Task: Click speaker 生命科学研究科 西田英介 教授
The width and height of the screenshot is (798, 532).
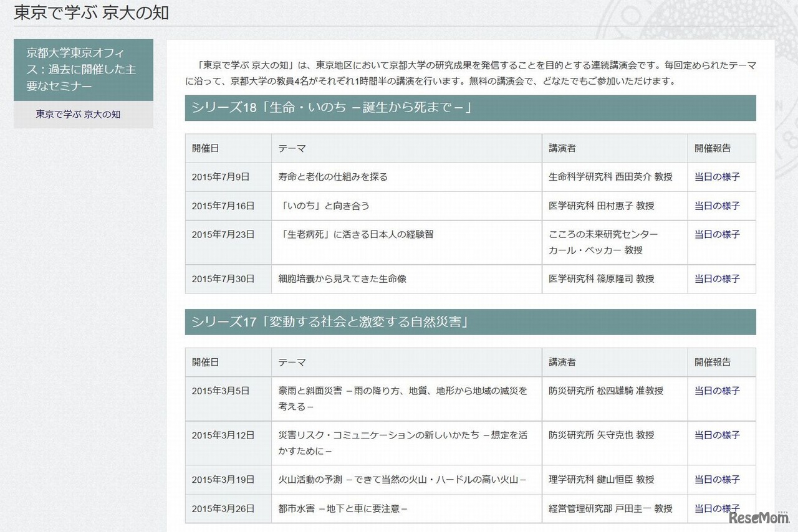Action: 610,177
